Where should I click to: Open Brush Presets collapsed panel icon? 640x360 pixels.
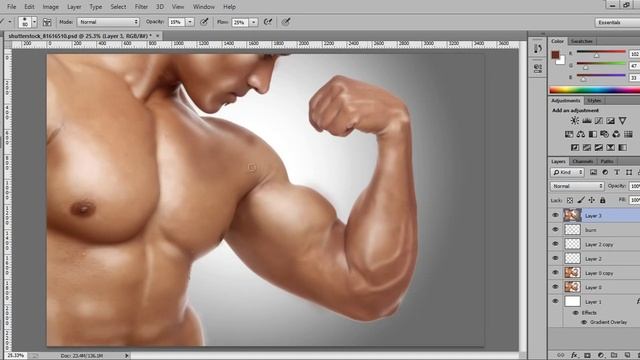tap(538, 49)
